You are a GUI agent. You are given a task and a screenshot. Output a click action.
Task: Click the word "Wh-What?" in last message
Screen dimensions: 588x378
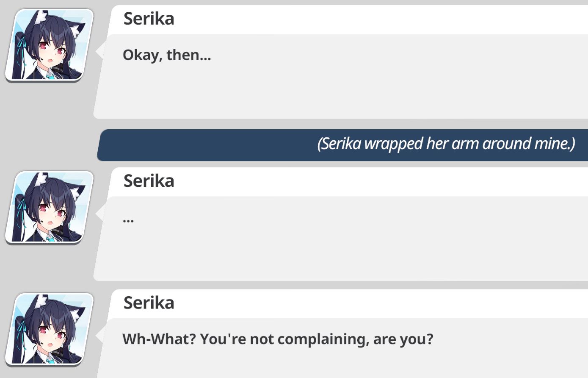pos(159,339)
